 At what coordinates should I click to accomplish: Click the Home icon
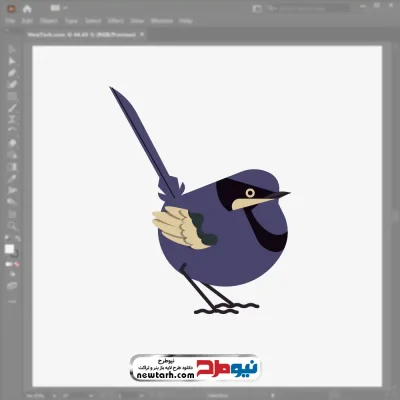27,9
